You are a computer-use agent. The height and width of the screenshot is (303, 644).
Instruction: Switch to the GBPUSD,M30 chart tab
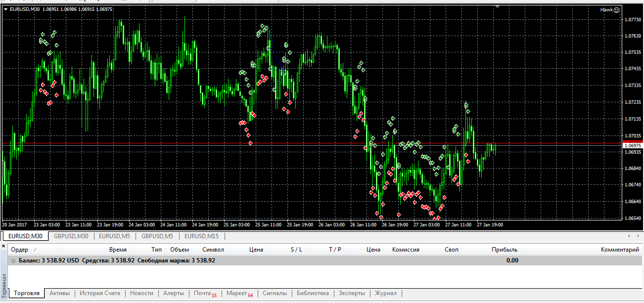(71, 236)
